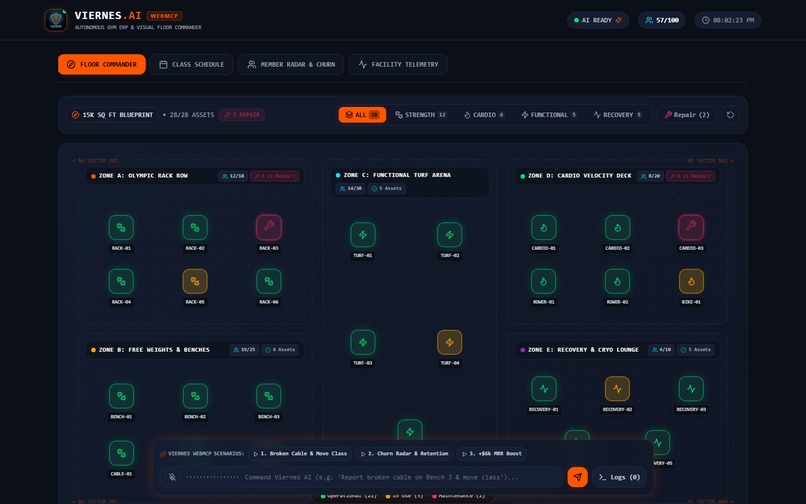This screenshot has height=504, width=806.
Task: Click the amber BIKE-01 icon
Action: point(691,281)
